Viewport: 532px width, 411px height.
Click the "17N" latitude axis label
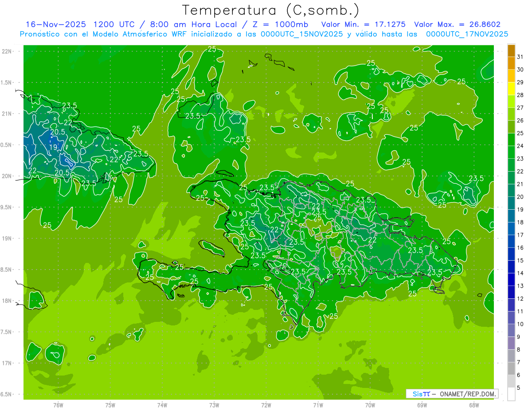click(8, 363)
